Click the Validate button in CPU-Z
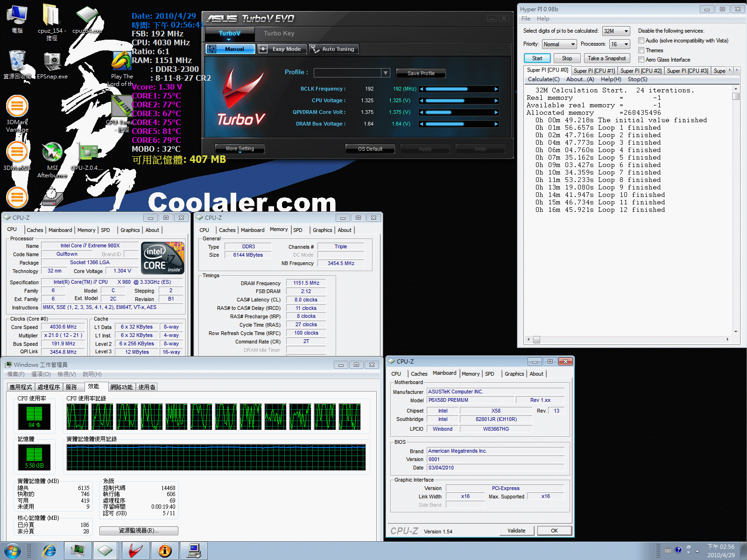This screenshot has width=747, height=560. (516, 531)
